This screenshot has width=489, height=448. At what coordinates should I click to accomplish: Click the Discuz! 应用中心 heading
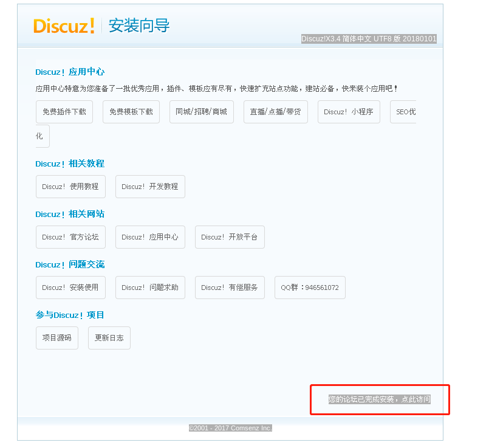click(70, 72)
